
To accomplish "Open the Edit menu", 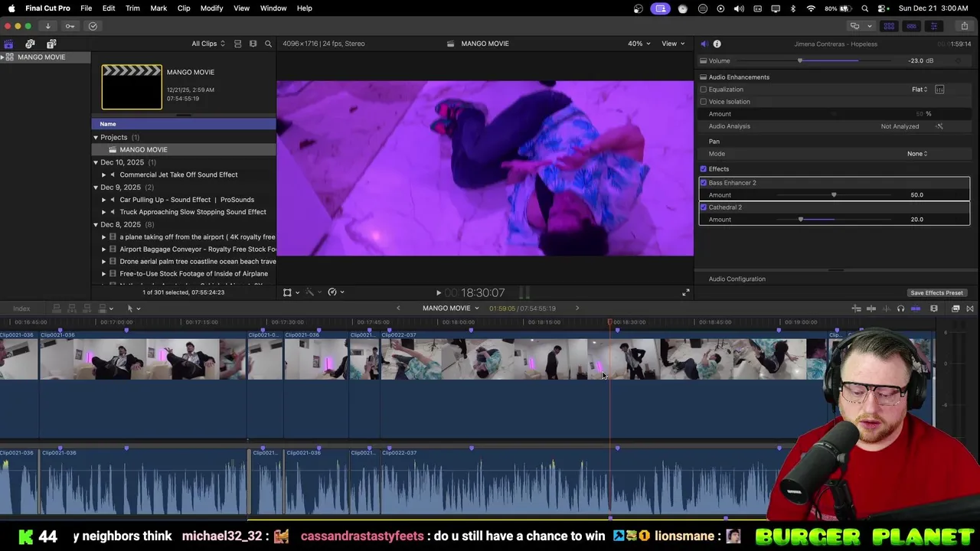I will point(109,8).
